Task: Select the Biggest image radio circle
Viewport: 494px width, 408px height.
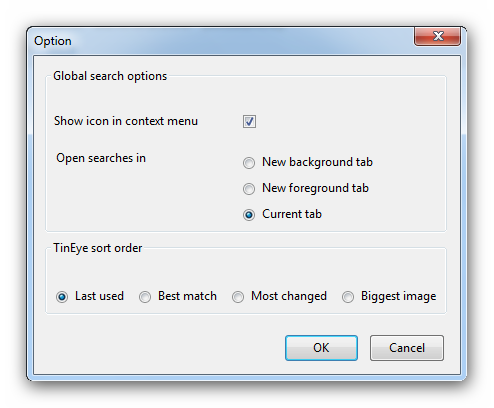Action: [x=348, y=297]
